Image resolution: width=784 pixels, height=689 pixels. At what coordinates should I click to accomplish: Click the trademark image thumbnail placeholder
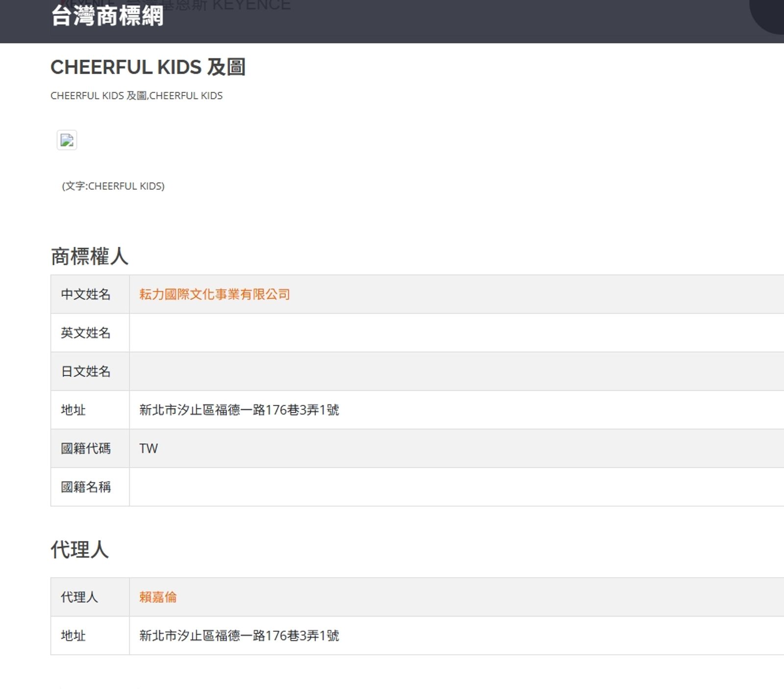[x=67, y=140]
